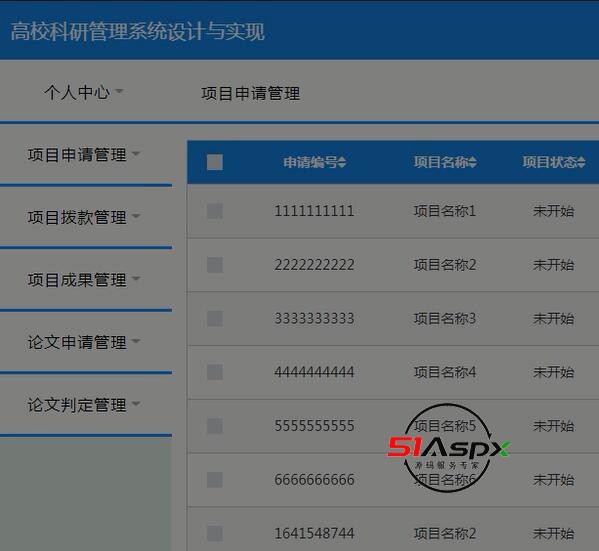The height and width of the screenshot is (551, 599).
Task: Click the 项目申请管理 page heading
Action: pyautogui.click(x=251, y=94)
